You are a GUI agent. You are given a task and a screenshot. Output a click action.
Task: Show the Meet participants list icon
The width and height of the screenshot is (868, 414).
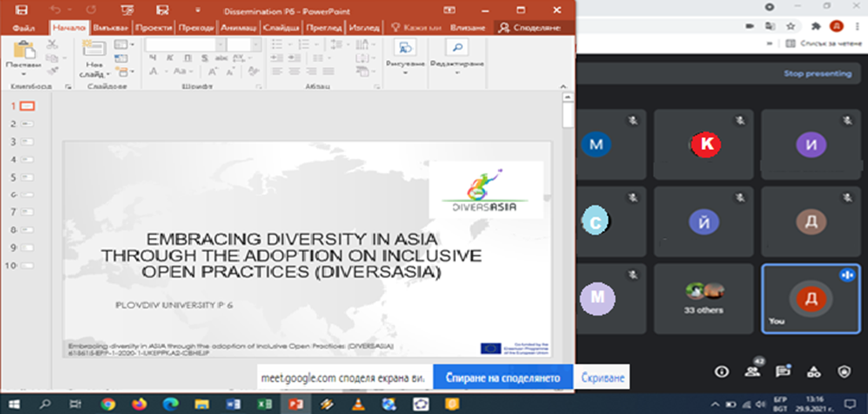(x=752, y=371)
